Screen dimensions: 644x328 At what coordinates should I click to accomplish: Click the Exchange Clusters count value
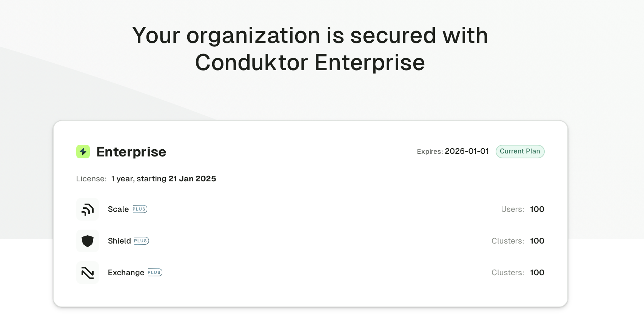click(x=537, y=273)
